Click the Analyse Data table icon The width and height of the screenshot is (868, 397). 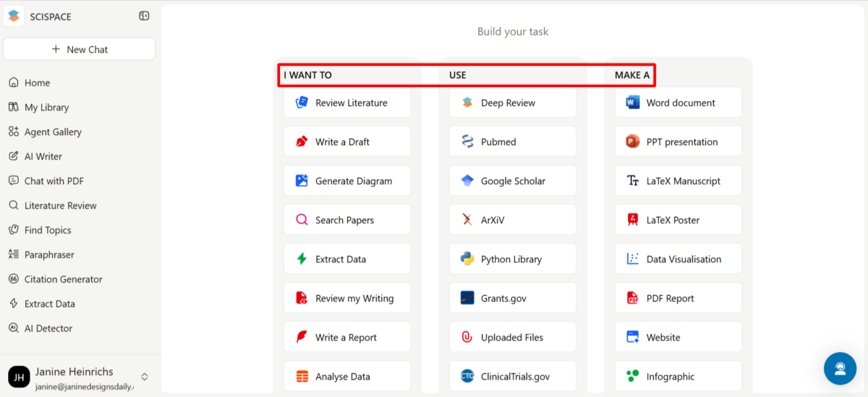click(x=302, y=376)
